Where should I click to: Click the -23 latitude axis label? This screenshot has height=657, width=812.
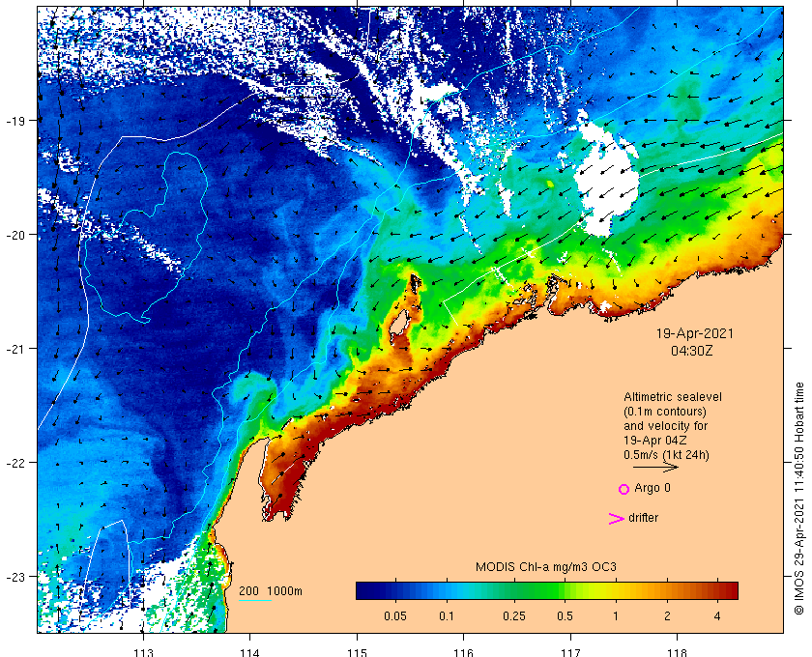(15, 577)
